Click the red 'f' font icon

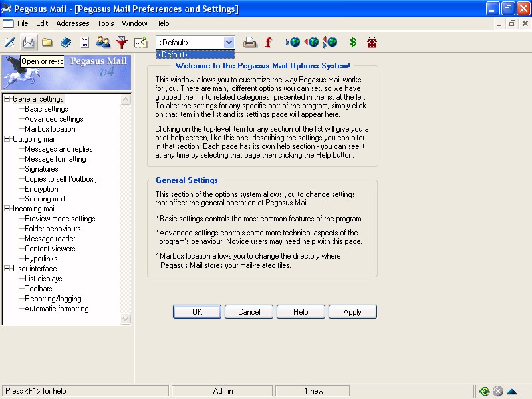[x=269, y=43]
